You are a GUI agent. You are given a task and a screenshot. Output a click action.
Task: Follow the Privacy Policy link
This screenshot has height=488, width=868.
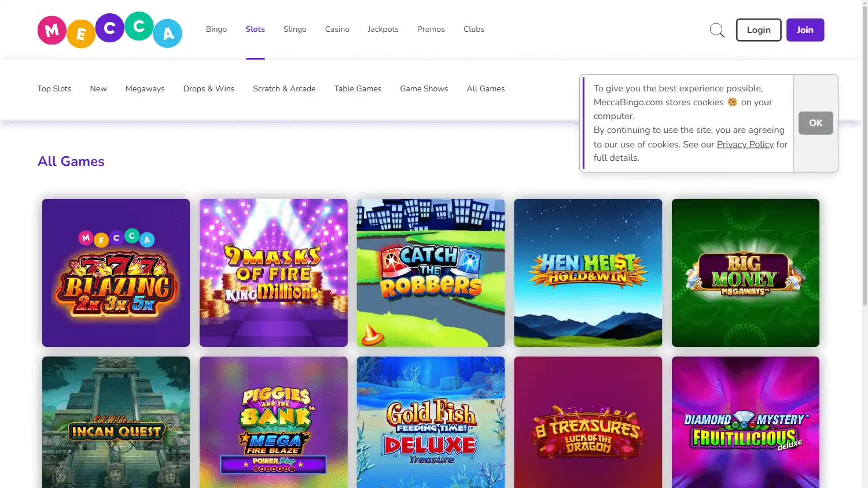tap(745, 144)
